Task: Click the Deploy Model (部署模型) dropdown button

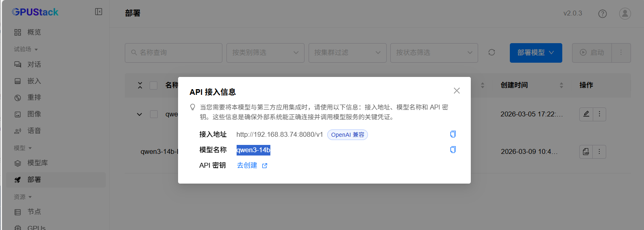Action: (536, 53)
